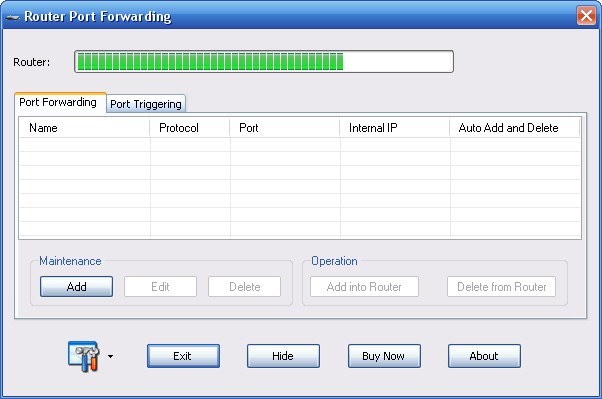Expand the dropdown arrow beside the tools icon
This screenshot has width=602, height=399.
(x=111, y=356)
